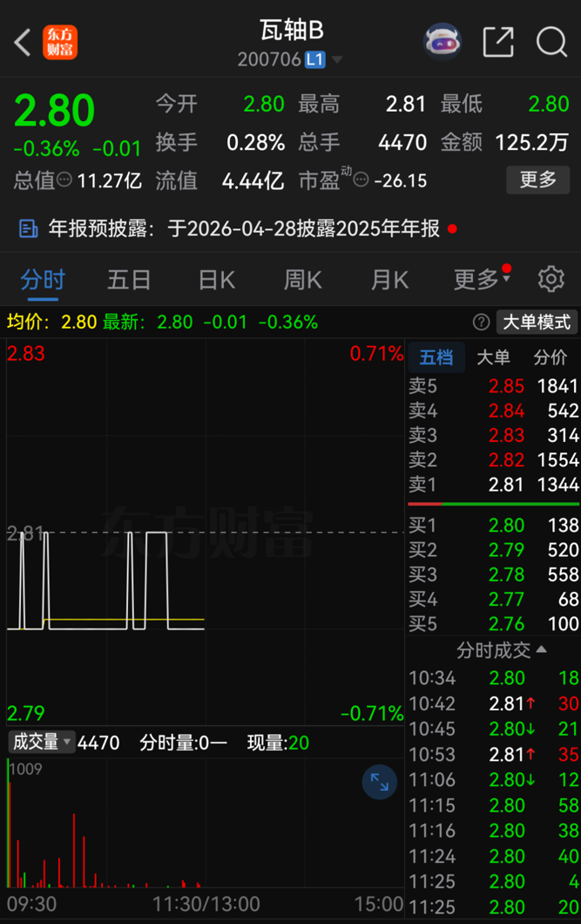Toggle 大单模式 on the chart
The image size is (581, 924).
[537, 322]
